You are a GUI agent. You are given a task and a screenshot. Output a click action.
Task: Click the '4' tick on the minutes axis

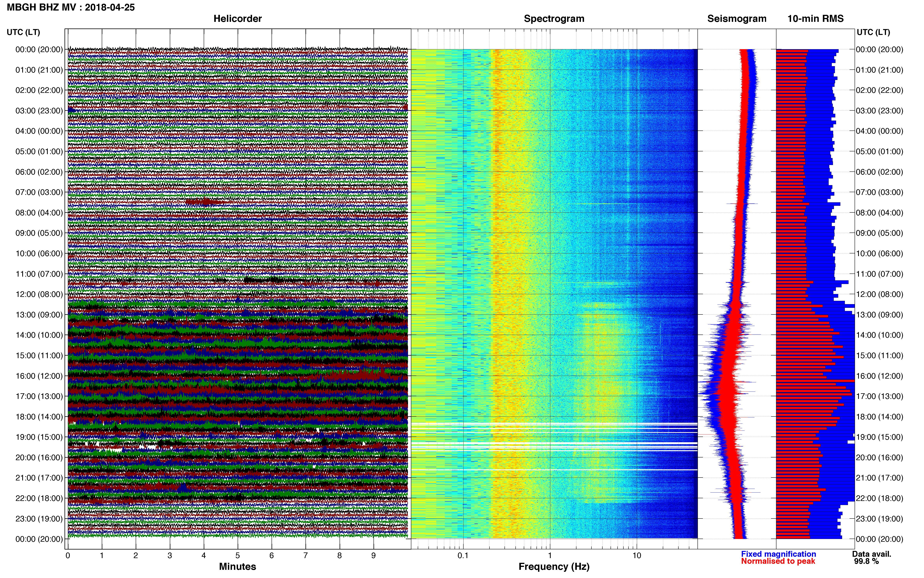tap(204, 555)
